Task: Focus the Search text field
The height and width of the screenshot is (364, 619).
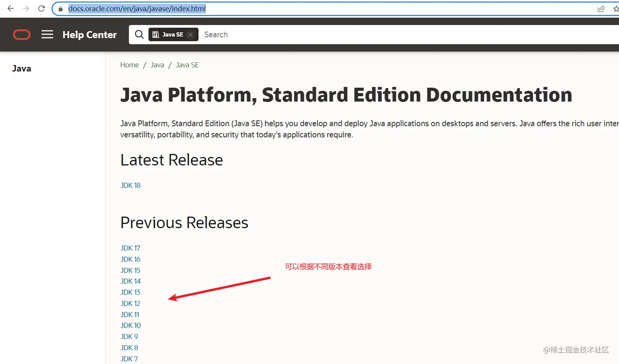Action: tap(409, 34)
